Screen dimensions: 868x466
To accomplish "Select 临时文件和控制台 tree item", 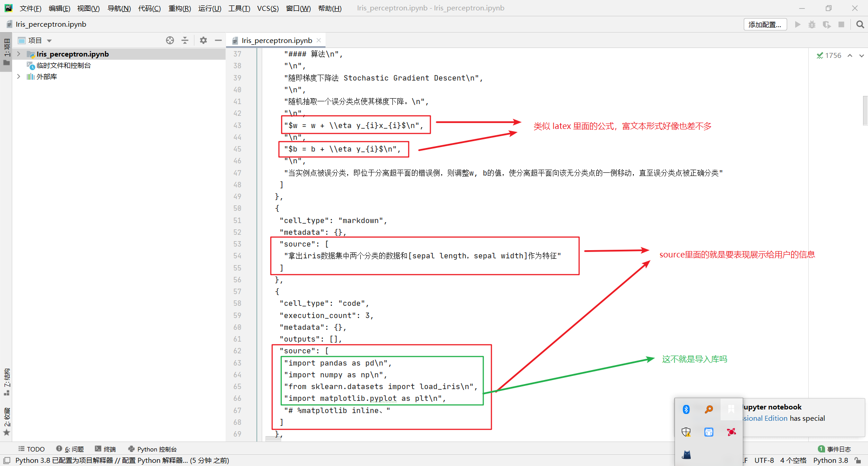I will point(63,66).
